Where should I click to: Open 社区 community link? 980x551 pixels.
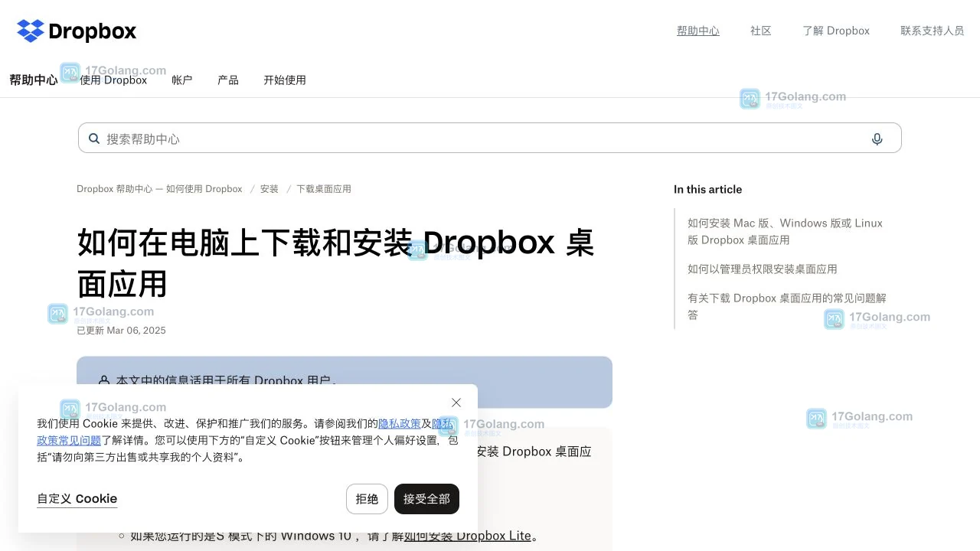pos(760,31)
